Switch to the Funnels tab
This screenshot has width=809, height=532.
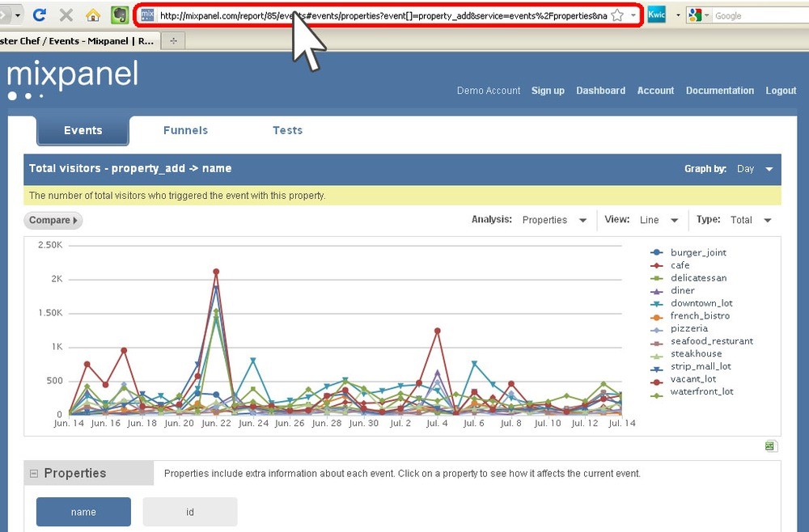click(185, 130)
